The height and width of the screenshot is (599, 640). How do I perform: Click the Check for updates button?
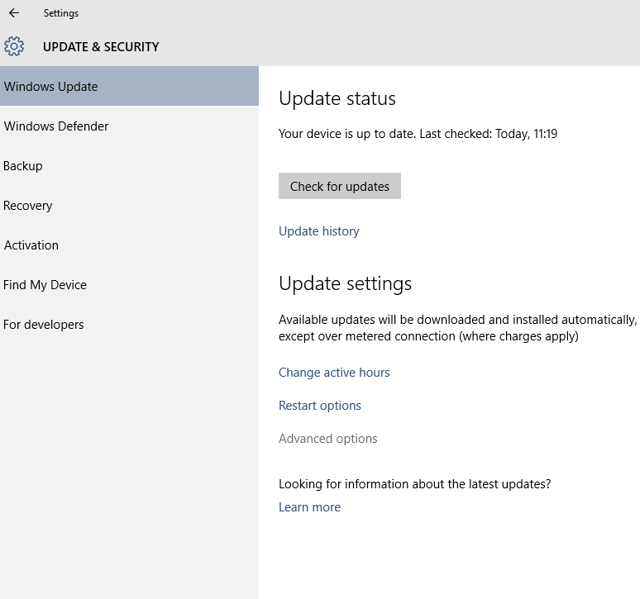click(340, 186)
